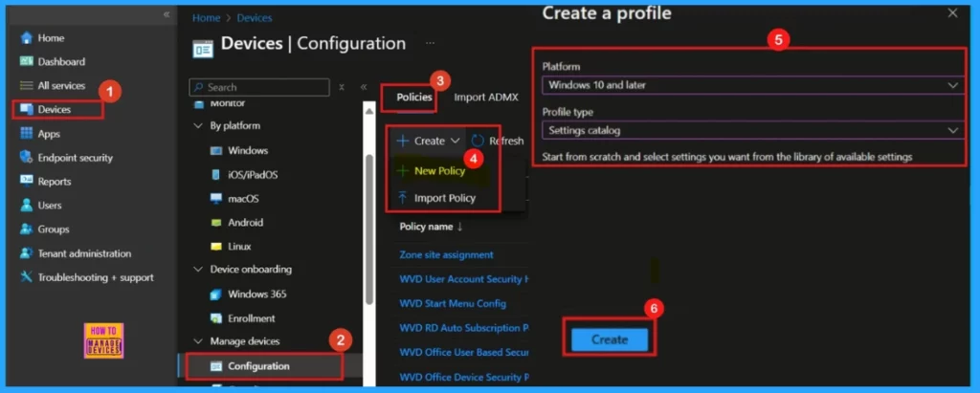Click the Users person icon
The height and width of the screenshot is (393, 980).
click(x=26, y=205)
